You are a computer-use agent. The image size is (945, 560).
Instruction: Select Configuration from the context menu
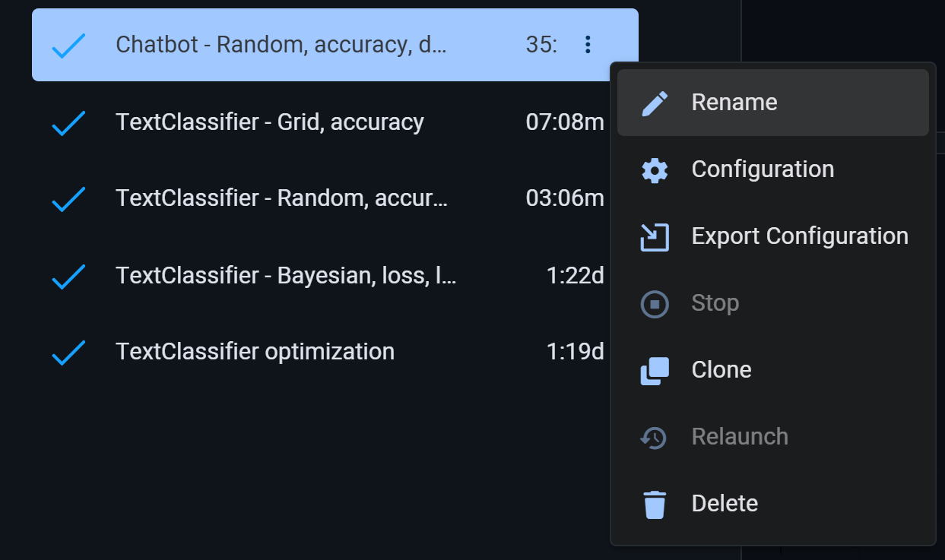pos(762,169)
